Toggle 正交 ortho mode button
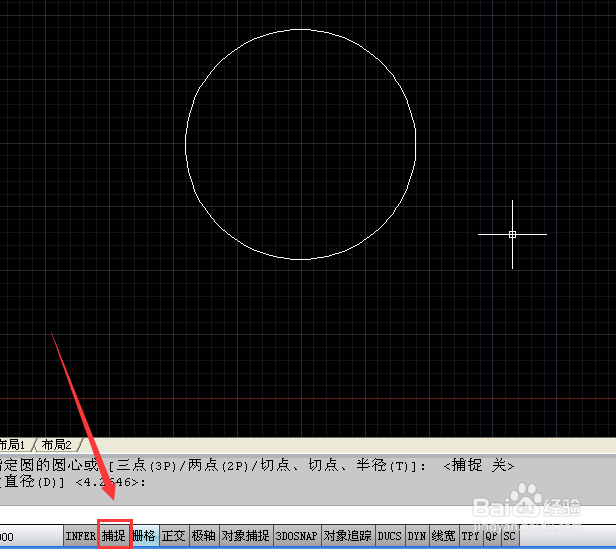616x549 pixels. (174, 536)
